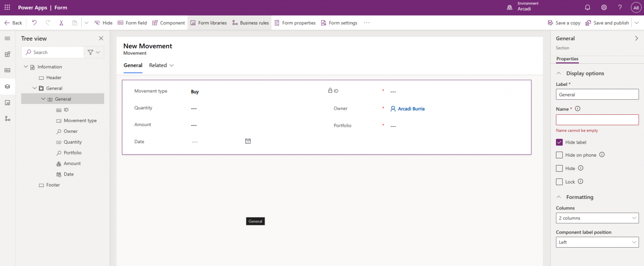Viewport: 644px width, 266px height.
Task: Collapse the properties pane with chevron
Action: tap(636, 38)
